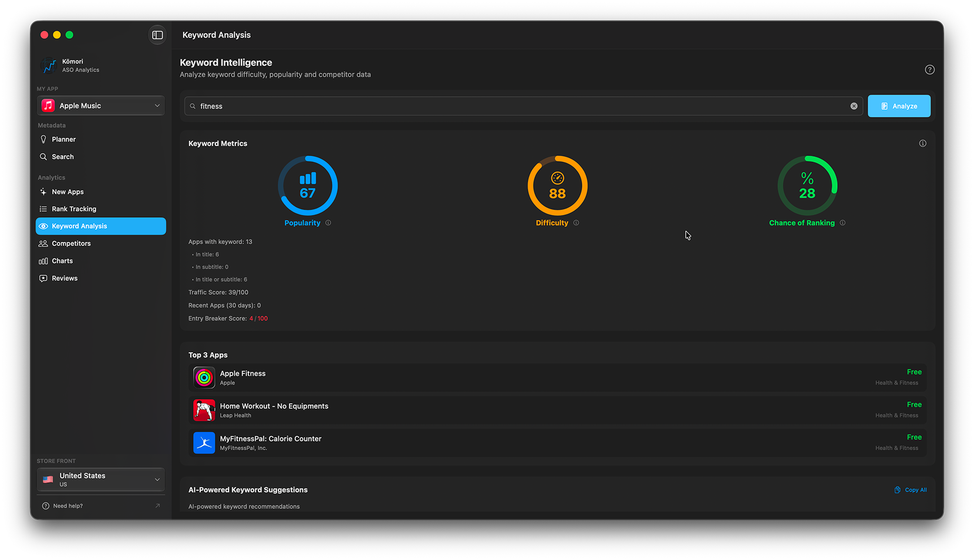Click the Kōmori ASO Analytics logo
Screen dimensions: 974x560
48,66
